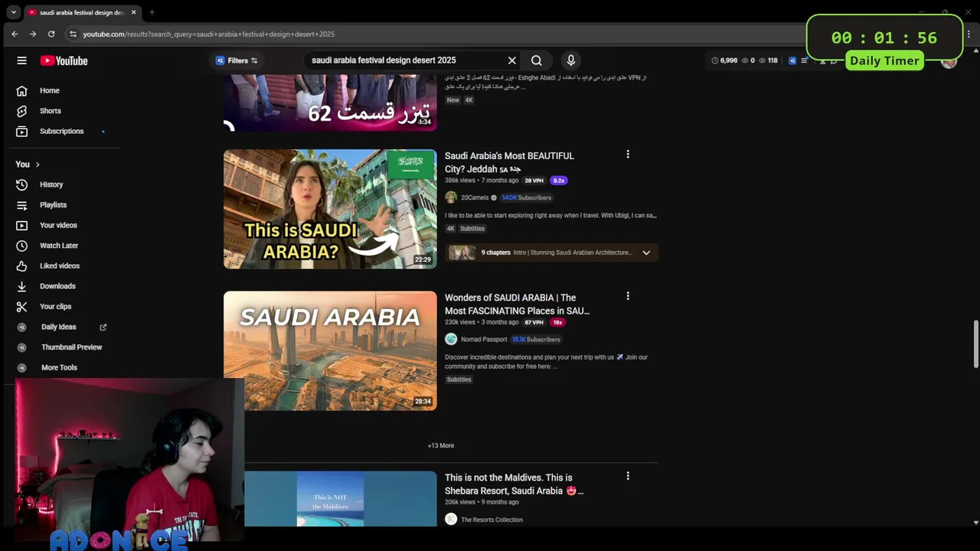Screen dimensions: 980x551
Task: Open Playlists in the sidebar
Action: 53,205
